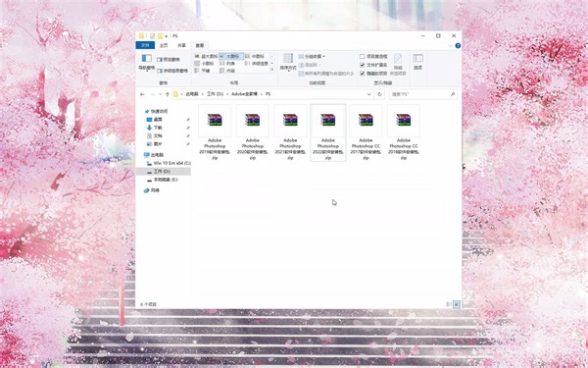588x368 pixels.
Task: Switch to large thumbnails view in status bar
Action: [457, 304]
